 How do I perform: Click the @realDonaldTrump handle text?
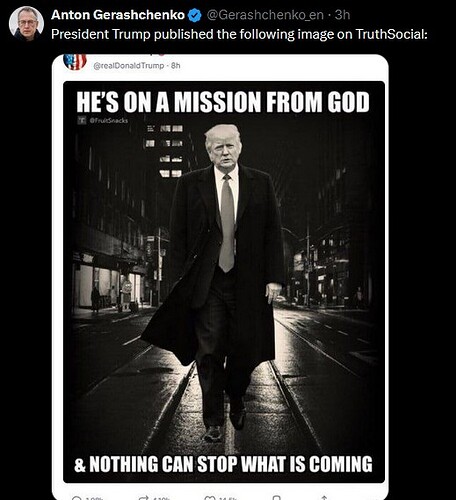coord(129,66)
